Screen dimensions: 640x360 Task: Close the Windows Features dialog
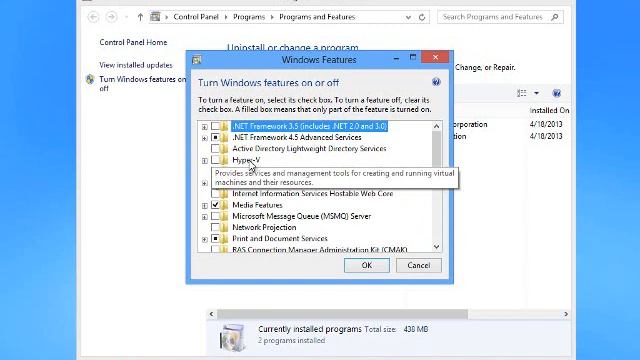point(435,57)
